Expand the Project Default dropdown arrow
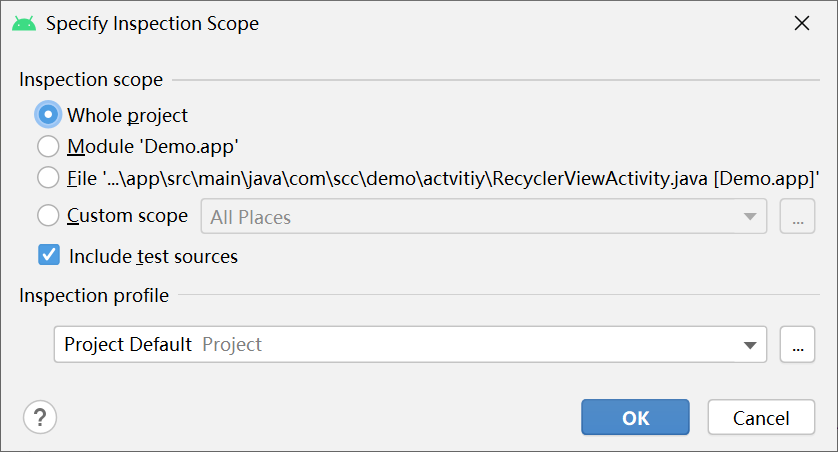Viewport: 838px width, 452px height. [x=750, y=345]
